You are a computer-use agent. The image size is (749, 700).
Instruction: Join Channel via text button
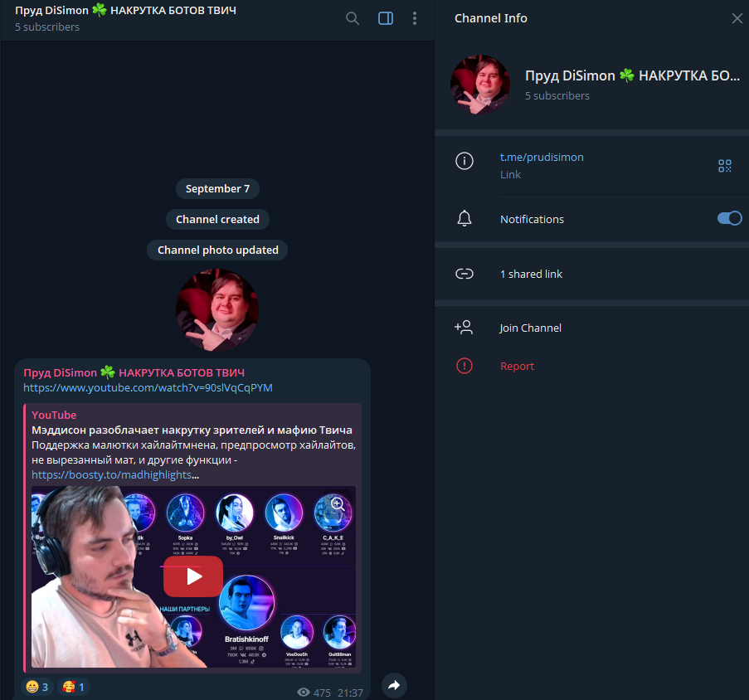(x=530, y=328)
